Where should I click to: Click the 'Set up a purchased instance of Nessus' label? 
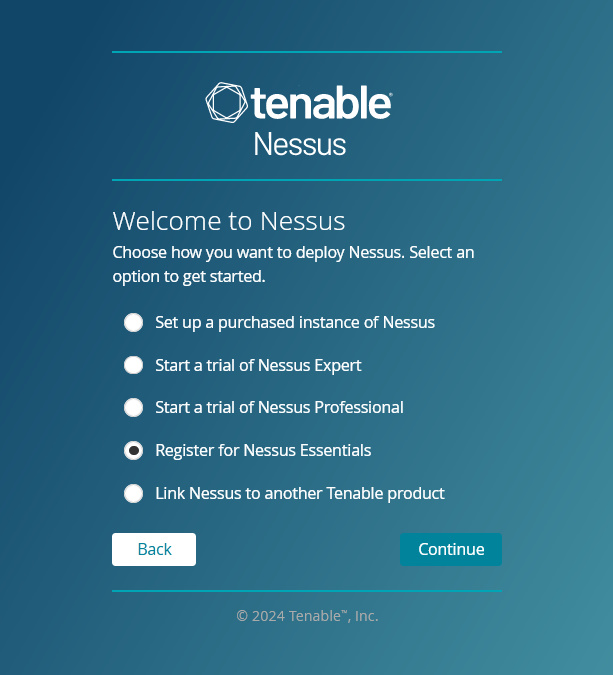coord(295,323)
